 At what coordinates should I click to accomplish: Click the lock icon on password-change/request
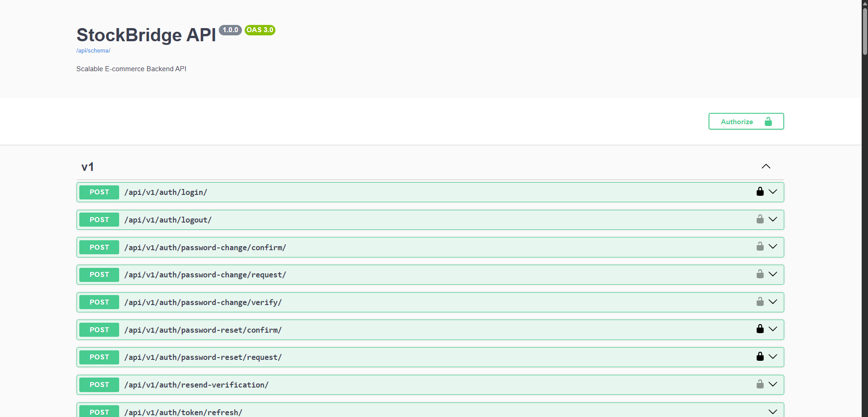pos(760,274)
